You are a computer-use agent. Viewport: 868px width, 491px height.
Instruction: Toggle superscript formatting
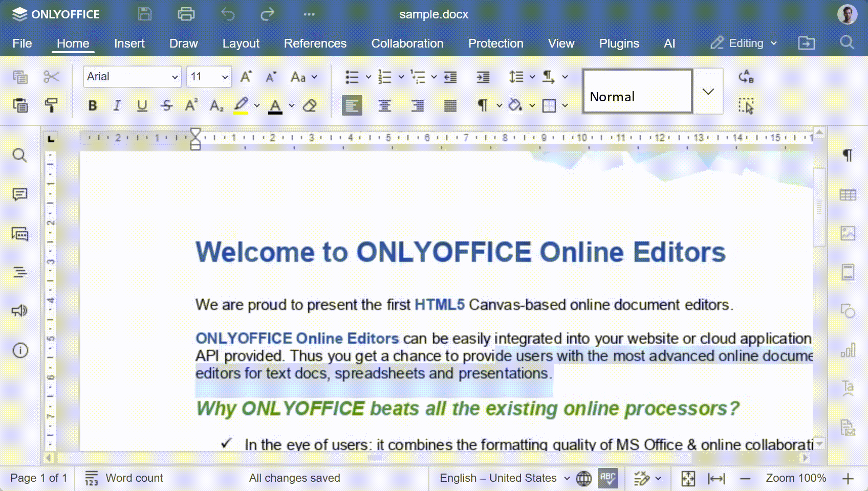coord(191,106)
